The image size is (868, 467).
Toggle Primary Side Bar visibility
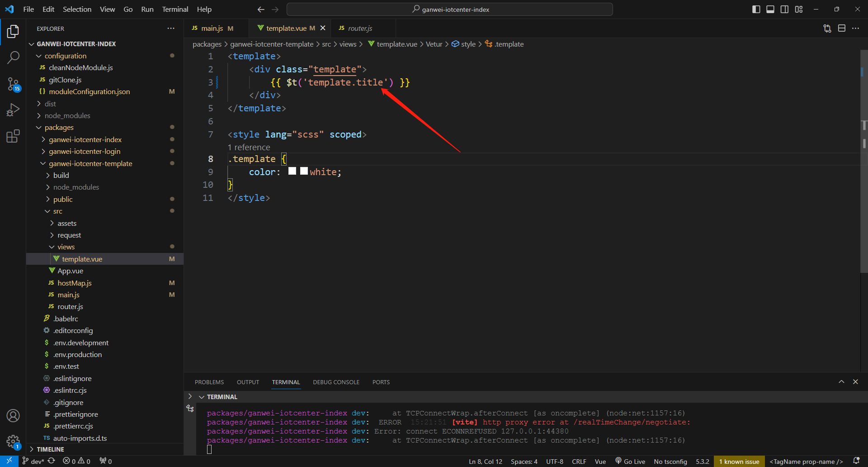click(x=756, y=10)
